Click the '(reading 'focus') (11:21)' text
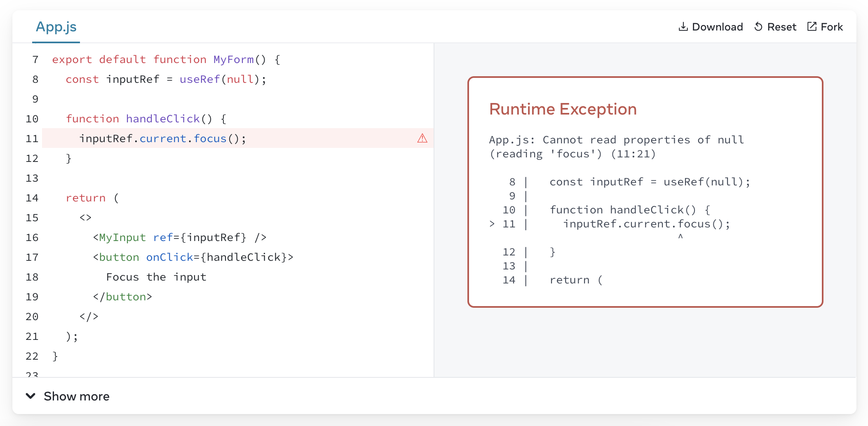 572,154
